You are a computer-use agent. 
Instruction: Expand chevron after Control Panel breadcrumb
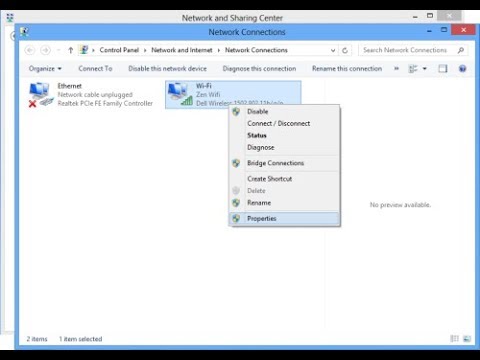coord(145,50)
